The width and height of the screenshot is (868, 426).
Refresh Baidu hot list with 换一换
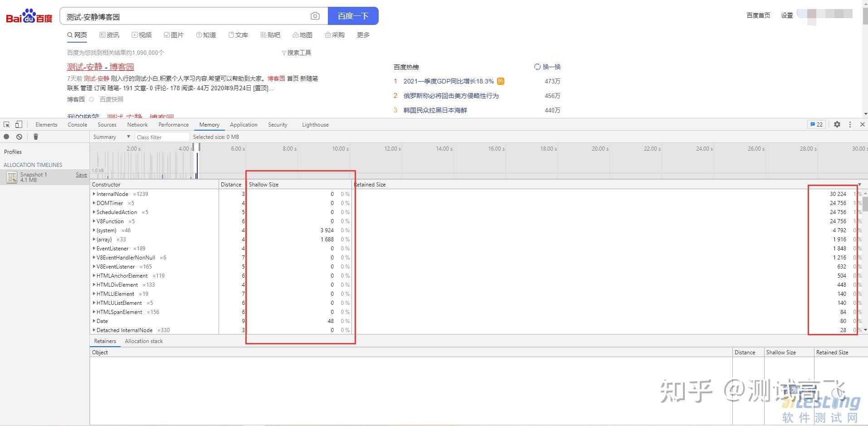pyautogui.click(x=547, y=67)
